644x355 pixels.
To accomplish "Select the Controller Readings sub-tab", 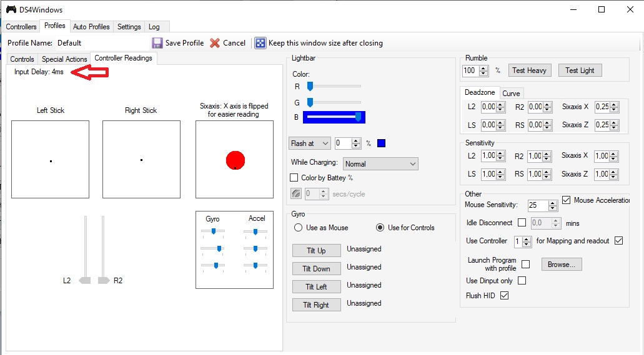I will click(123, 58).
